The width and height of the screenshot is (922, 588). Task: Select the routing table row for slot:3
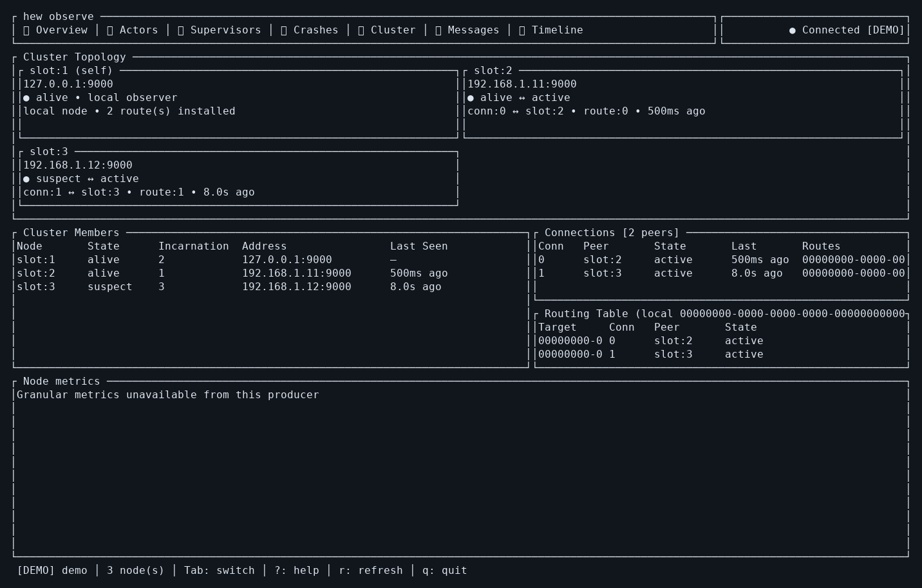[722, 354]
